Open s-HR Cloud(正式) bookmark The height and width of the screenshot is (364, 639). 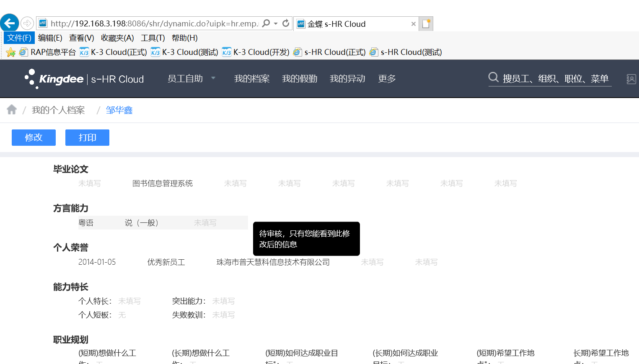[x=330, y=52]
